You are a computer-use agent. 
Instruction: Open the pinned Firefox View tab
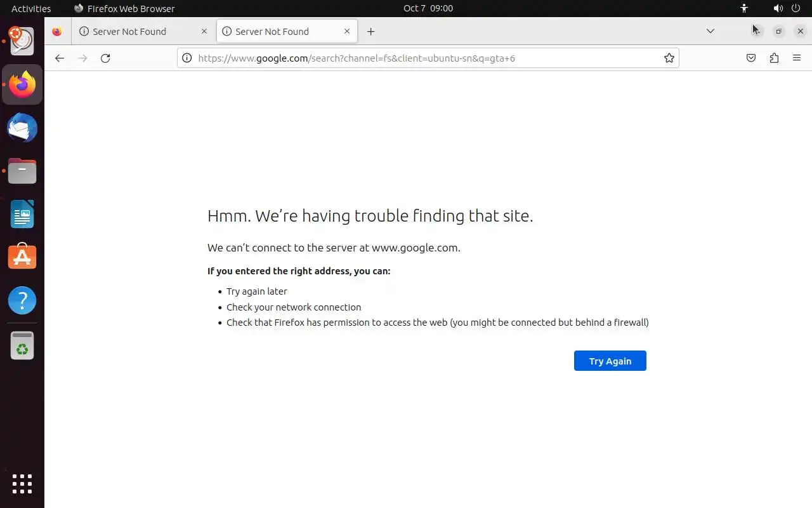coord(57,31)
